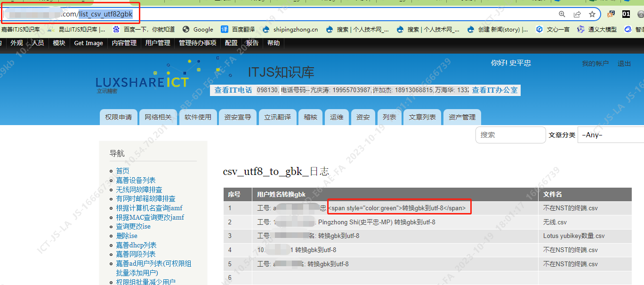This screenshot has width=644, height=285.
Task: Open the Get Image admin menu
Action: (89, 43)
